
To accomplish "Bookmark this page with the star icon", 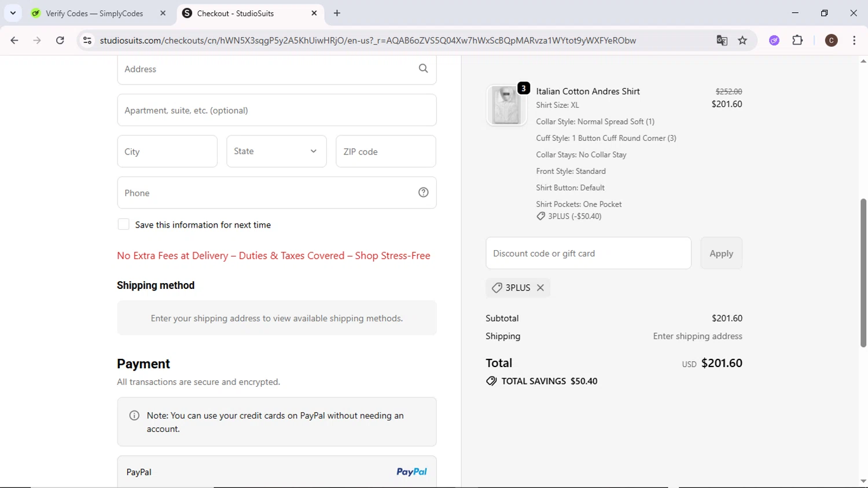I will [x=742, y=41].
